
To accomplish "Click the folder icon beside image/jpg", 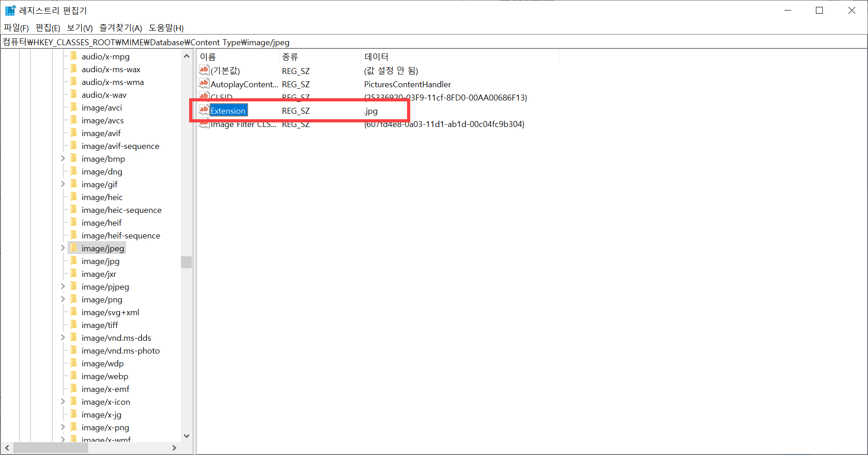I will tap(74, 261).
